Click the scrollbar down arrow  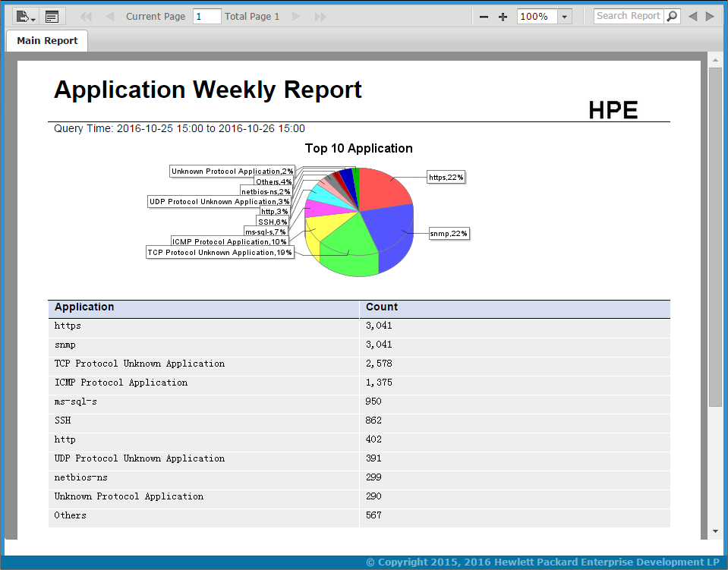pos(715,531)
